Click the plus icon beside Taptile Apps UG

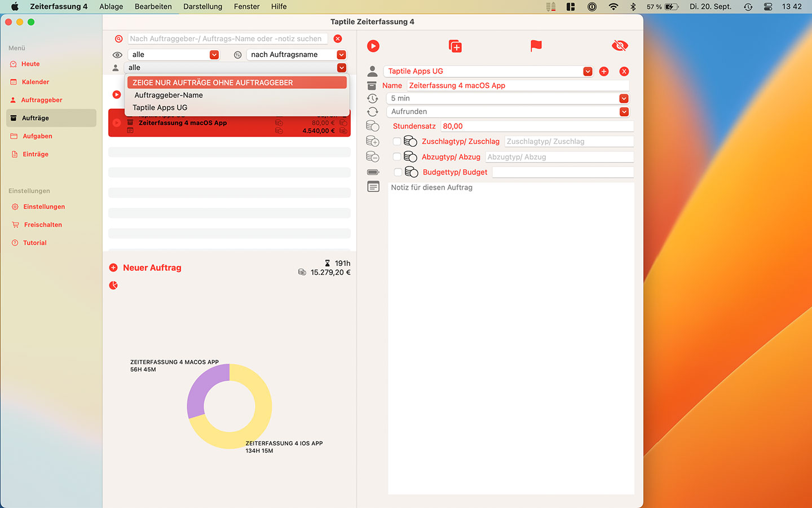pos(604,71)
